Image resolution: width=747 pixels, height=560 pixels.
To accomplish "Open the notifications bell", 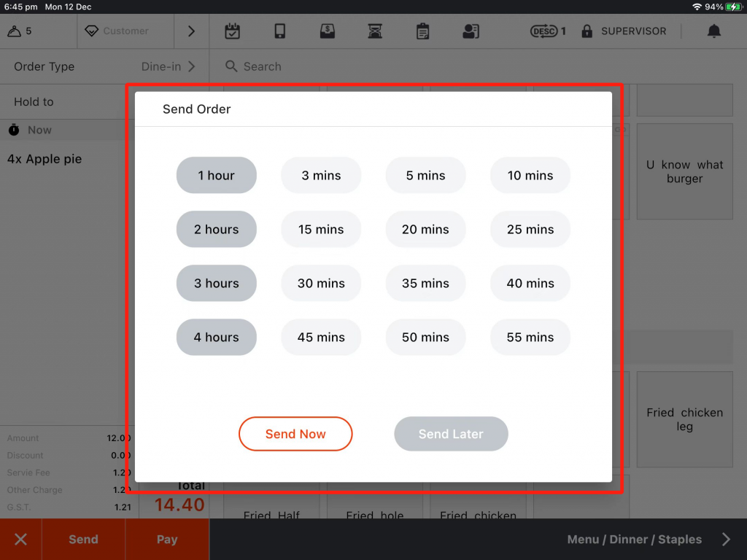I will click(x=714, y=31).
